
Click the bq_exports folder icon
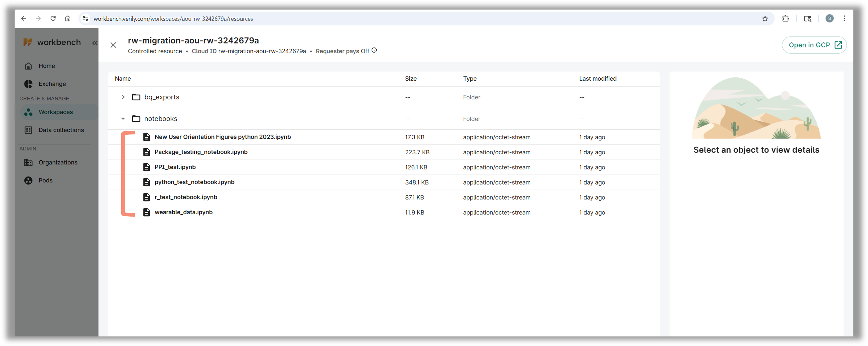point(136,97)
